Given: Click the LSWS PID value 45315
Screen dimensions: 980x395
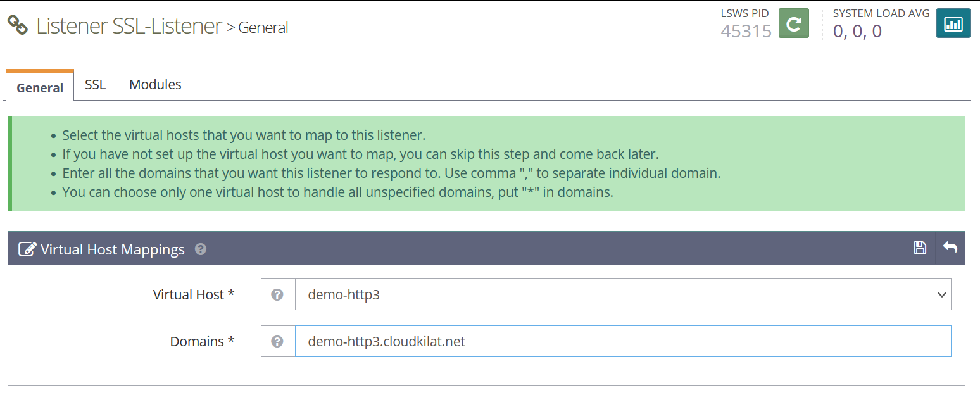Looking at the screenshot, I should [x=746, y=31].
